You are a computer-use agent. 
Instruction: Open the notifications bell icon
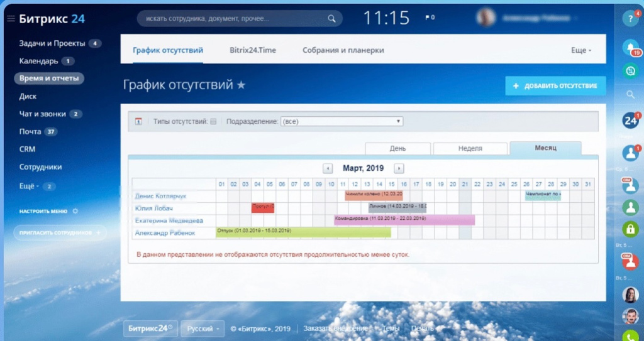click(630, 48)
